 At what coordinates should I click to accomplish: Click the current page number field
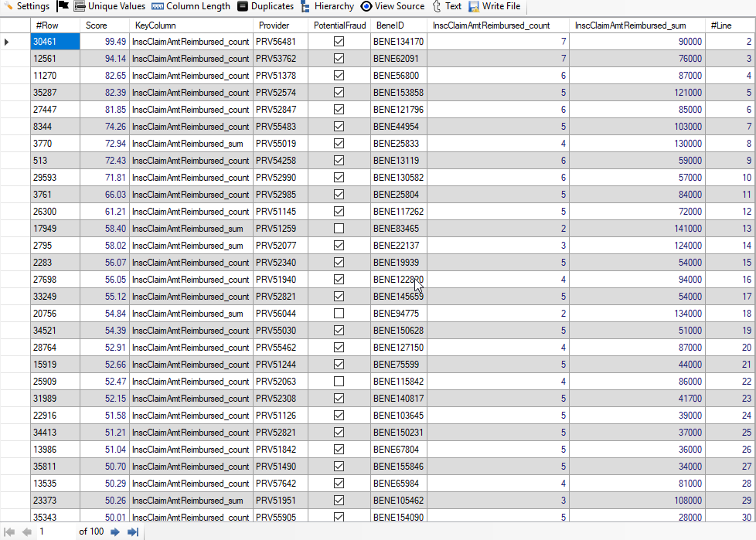[x=56, y=532]
